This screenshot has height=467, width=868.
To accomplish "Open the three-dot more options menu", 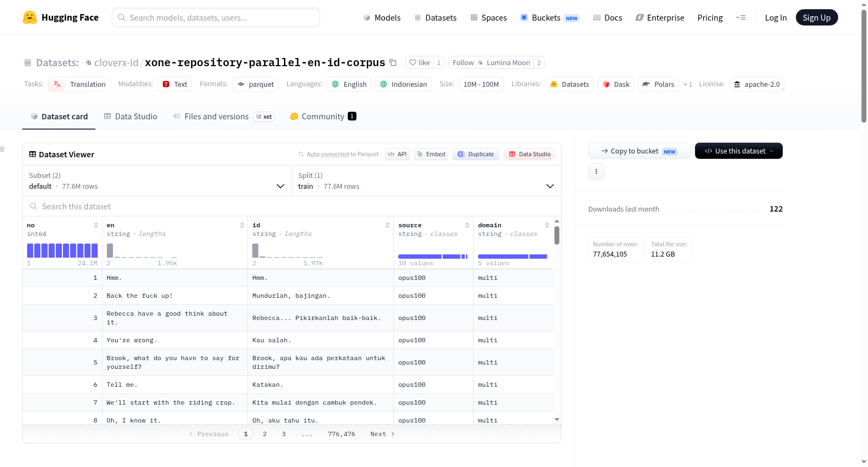I will 596,171.
